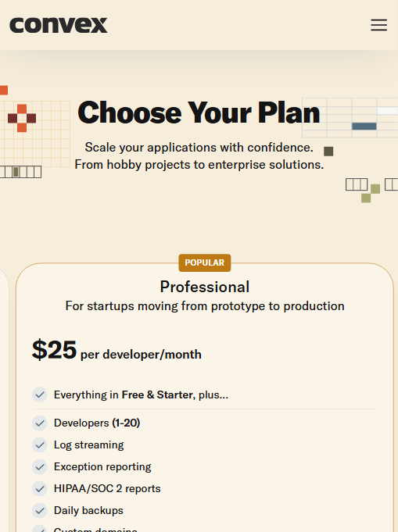Click the orange cross pixel decoration

pyautogui.click(x=22, y=118)
